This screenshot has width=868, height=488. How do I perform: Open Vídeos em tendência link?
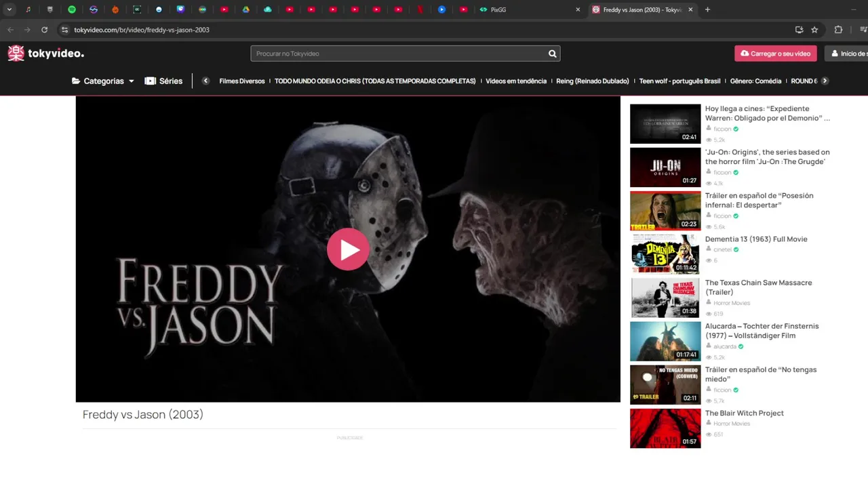pos(516,81)
